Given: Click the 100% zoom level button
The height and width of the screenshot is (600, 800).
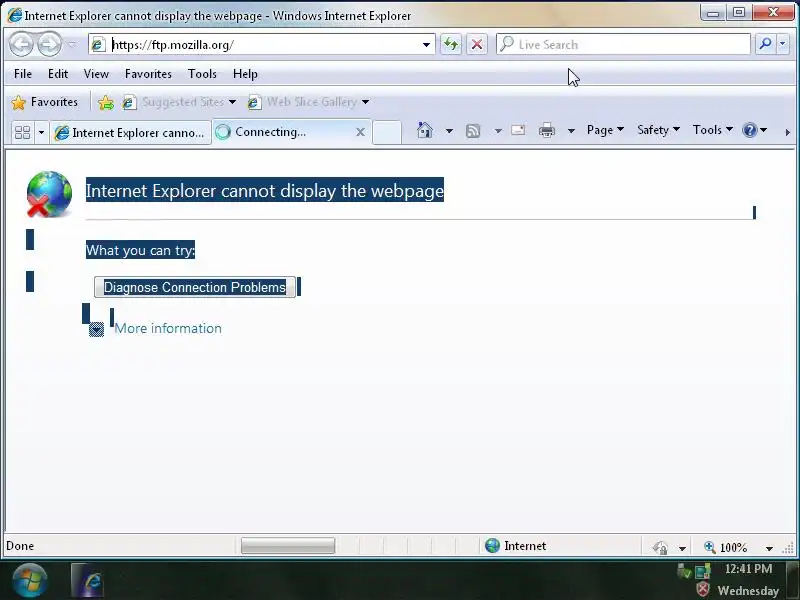Looking at the screenshot, I should tap(727, 547).
